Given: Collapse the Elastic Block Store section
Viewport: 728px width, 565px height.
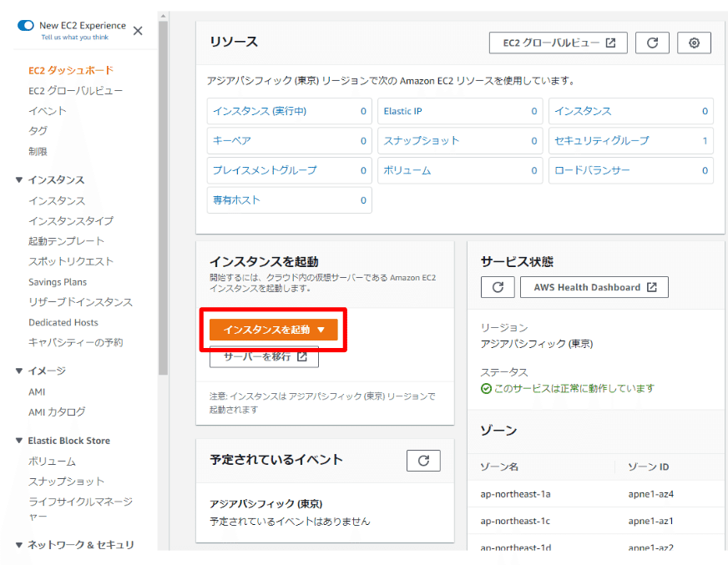Looking at the screenshot, I should point(19,441).
